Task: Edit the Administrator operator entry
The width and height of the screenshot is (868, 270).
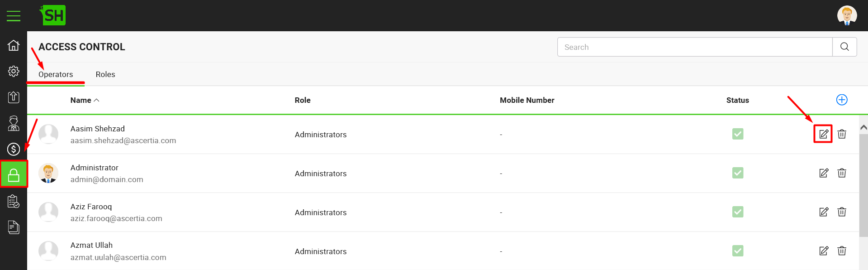Action: pyautogui.click(x=823, y=173)
